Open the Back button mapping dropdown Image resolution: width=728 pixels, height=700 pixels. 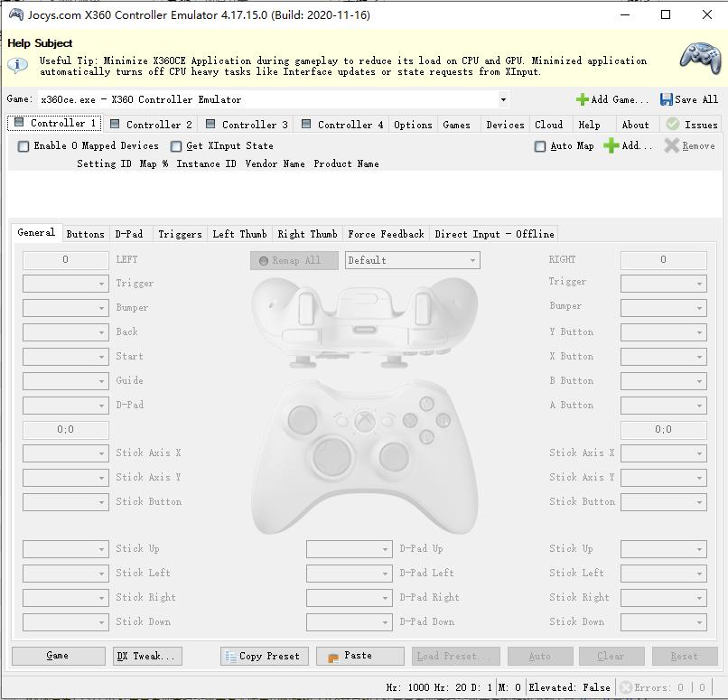[65, 332]
